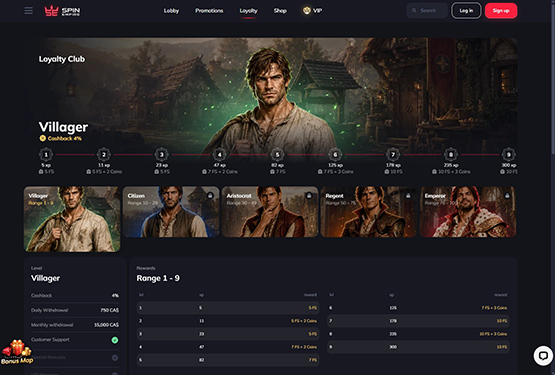This screenshot has height=375, width=555.
Task: Select the Citizen level card
Action: click(171, 212)
